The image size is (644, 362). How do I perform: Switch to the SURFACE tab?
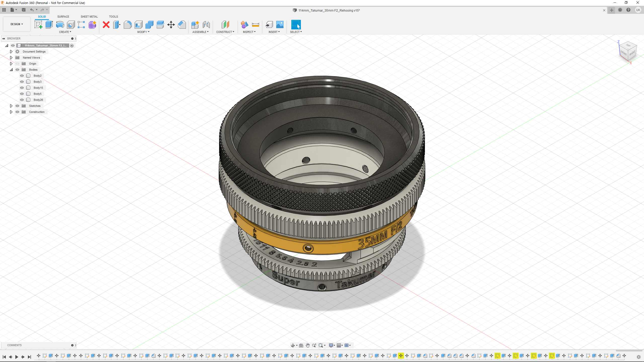[63, 17]
